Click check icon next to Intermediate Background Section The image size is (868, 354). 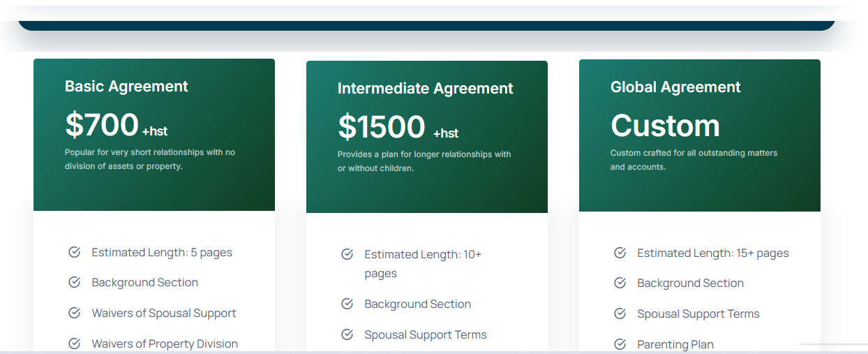[347, 304]
